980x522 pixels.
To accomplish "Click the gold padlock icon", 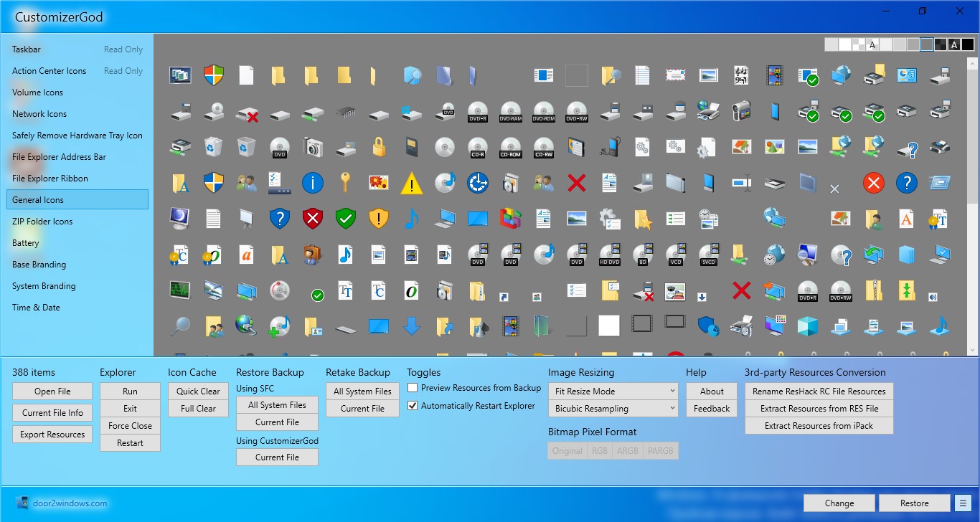I will click(x=379, y=147).
